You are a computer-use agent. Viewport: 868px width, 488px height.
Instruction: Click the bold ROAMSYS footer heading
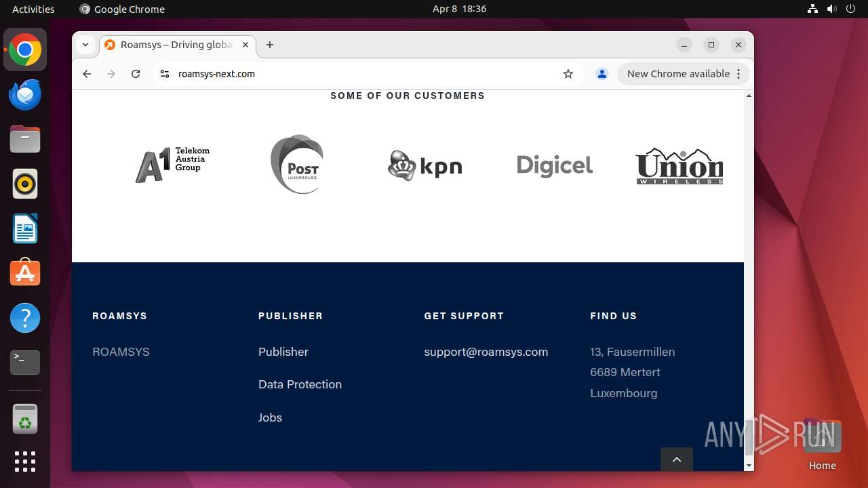tap(119, 316)
